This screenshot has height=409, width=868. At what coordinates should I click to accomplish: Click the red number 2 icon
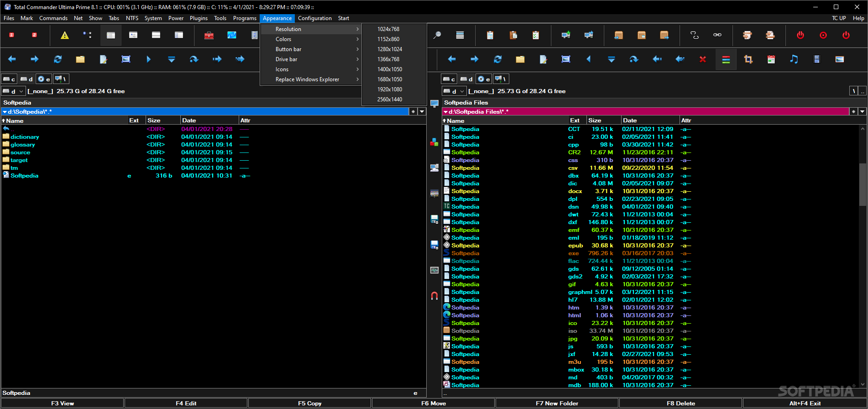tap(34, 35)
